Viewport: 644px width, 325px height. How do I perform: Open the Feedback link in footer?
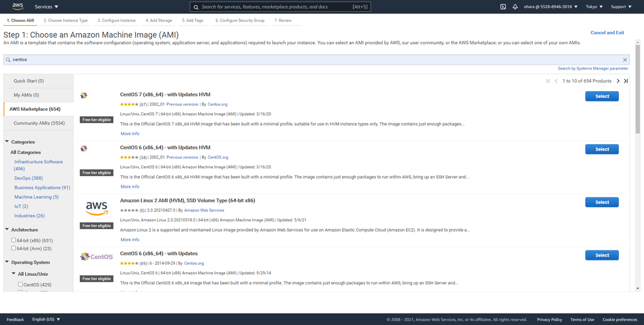(15, 319)
